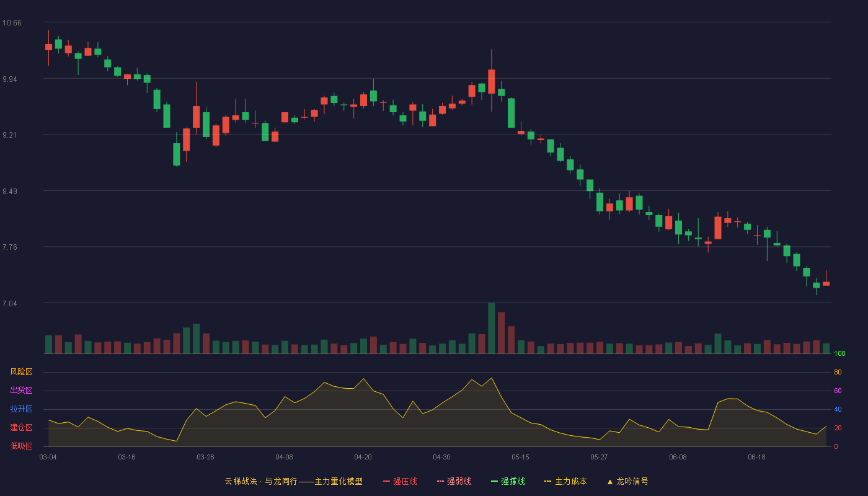Click the orange 80 indicator axis value

(x=838, y=372)
